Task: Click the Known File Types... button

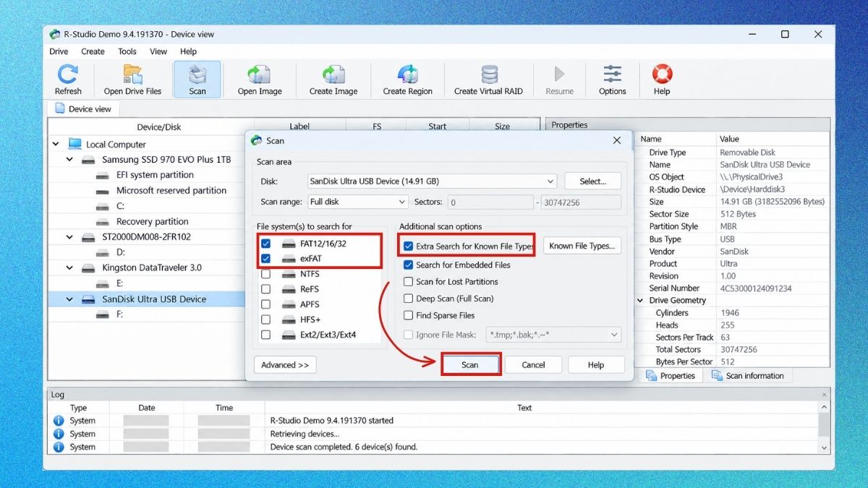Action: [x=582, y=246]
